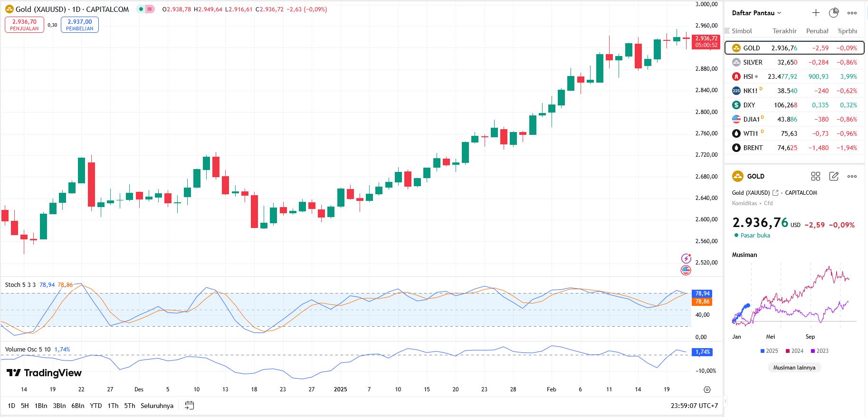The image size is (868, 417).
Task: Toggle the 2025 seasonal series legend
Action: point(769,351)
